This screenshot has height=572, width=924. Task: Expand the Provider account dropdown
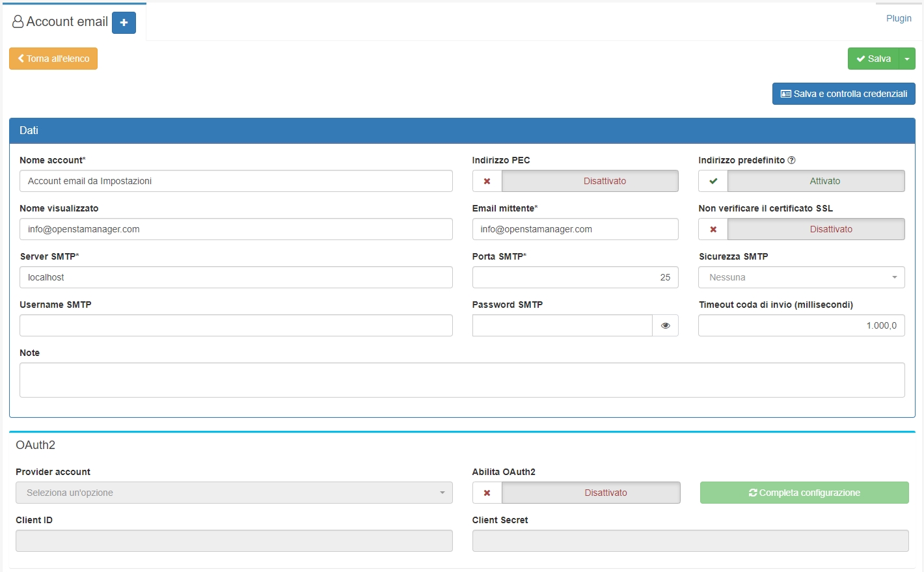(234, 493)
